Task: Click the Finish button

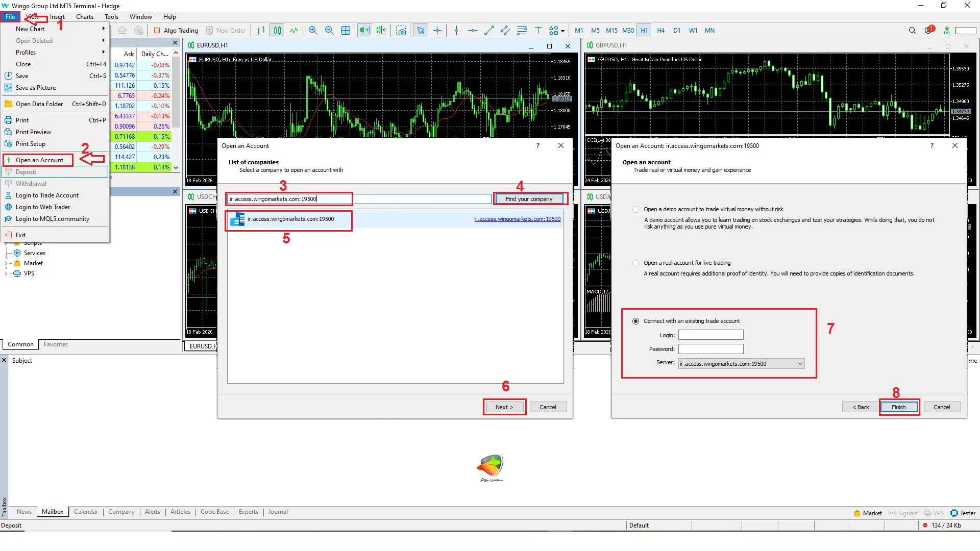Action: tap(898, 407)
